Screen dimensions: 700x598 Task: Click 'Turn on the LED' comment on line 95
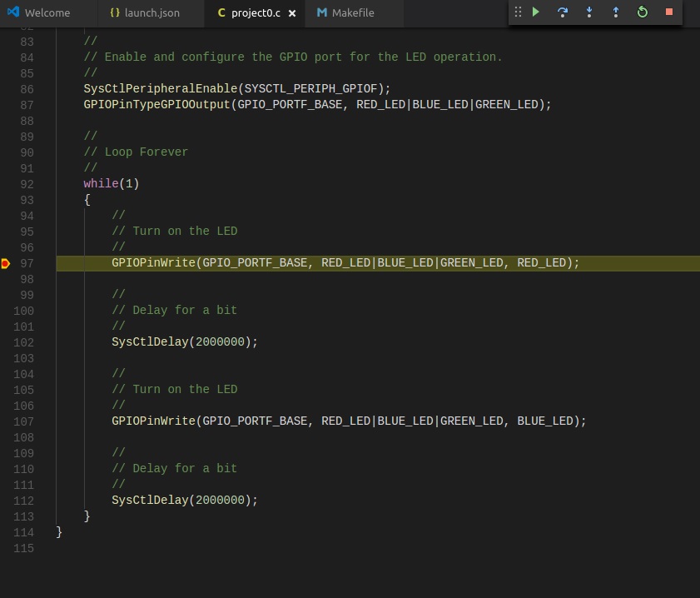(x=174, y=232)
